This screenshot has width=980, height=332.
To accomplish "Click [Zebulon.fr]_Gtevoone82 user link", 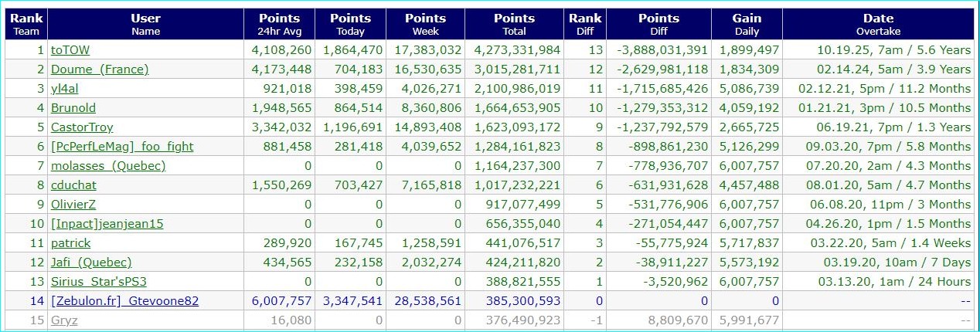I will 124,301.
